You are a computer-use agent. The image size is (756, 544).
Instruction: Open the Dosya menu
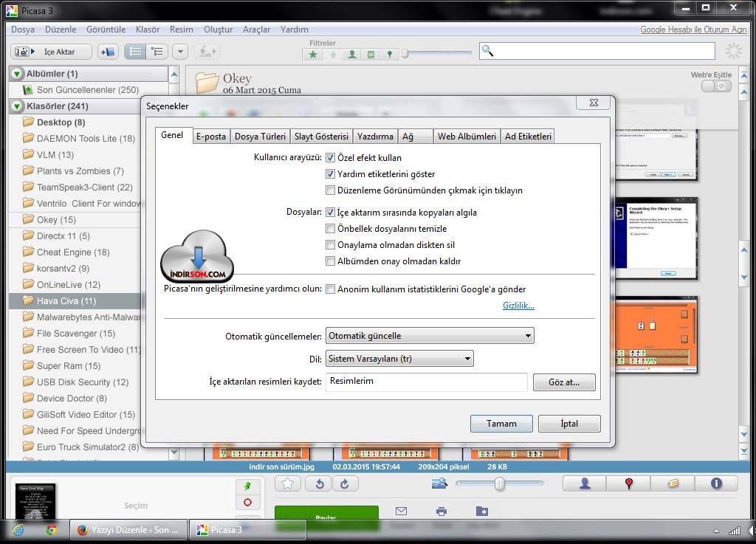point(23,30)
